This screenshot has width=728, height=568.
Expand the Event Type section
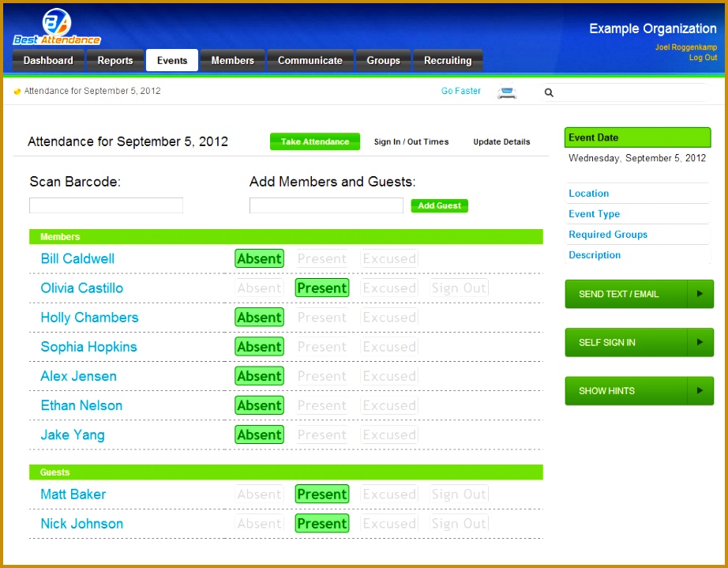click(x=594, y=214)
